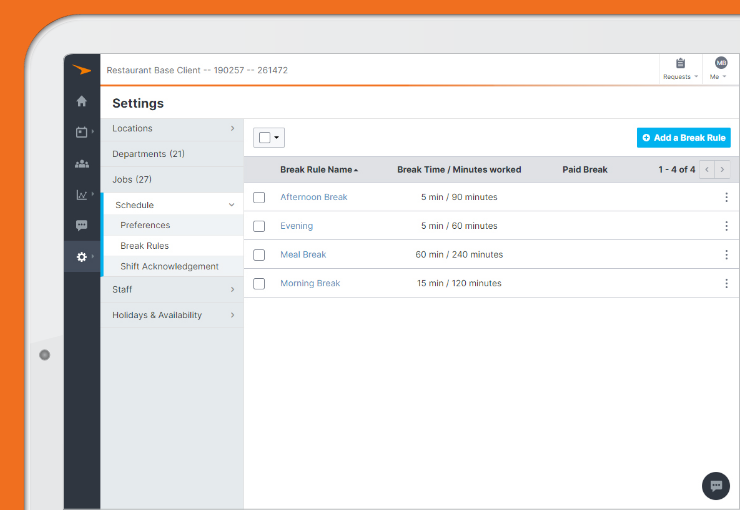Sort by Break Rule Name column
The image size is (740, 510).
319,170
